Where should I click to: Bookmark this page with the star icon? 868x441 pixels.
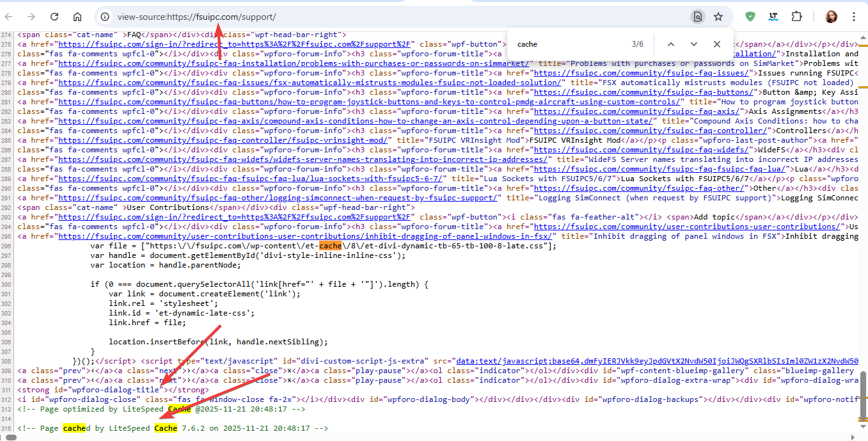(718, 17)
